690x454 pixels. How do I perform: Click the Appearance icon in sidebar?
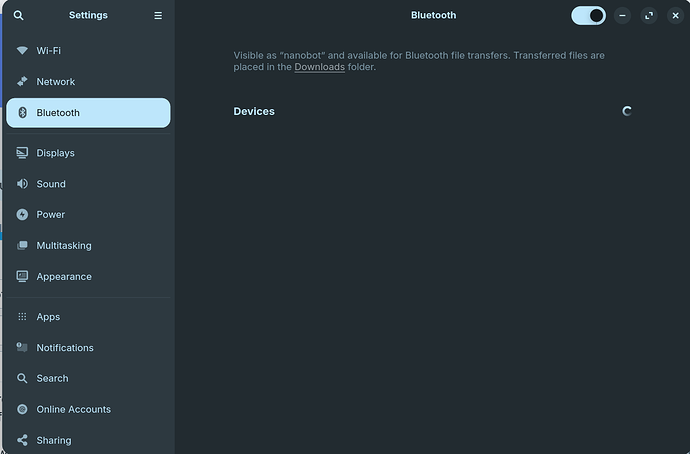coord(22,277)
